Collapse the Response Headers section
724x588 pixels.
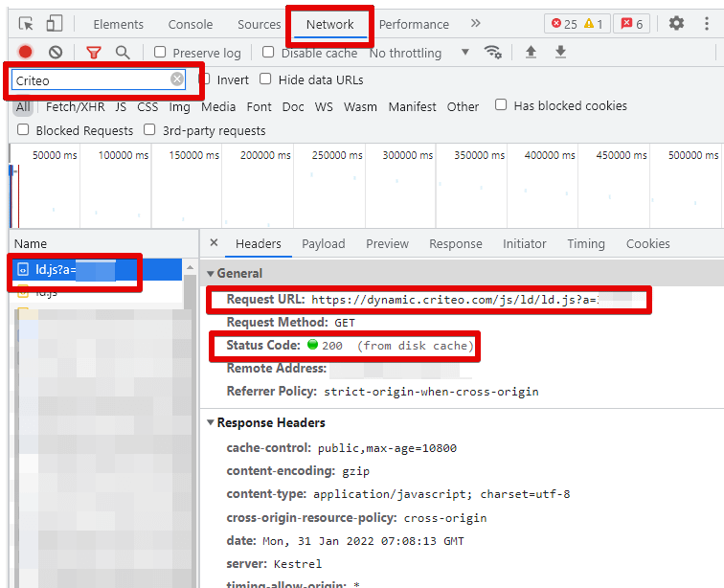(x=212, y=422)
